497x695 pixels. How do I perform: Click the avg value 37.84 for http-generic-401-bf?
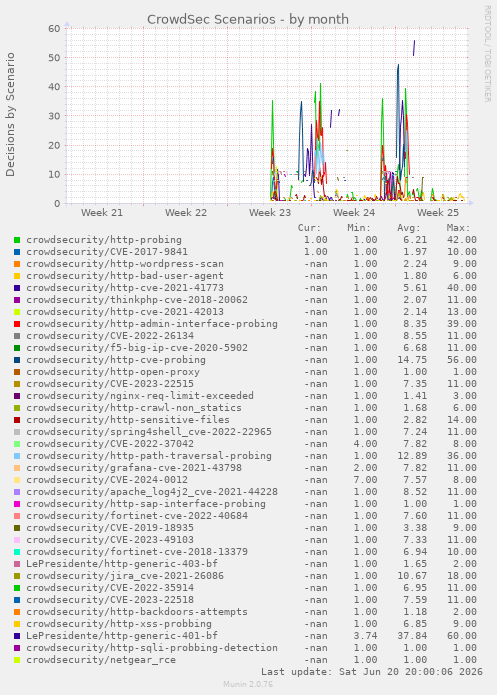point(412,636)
